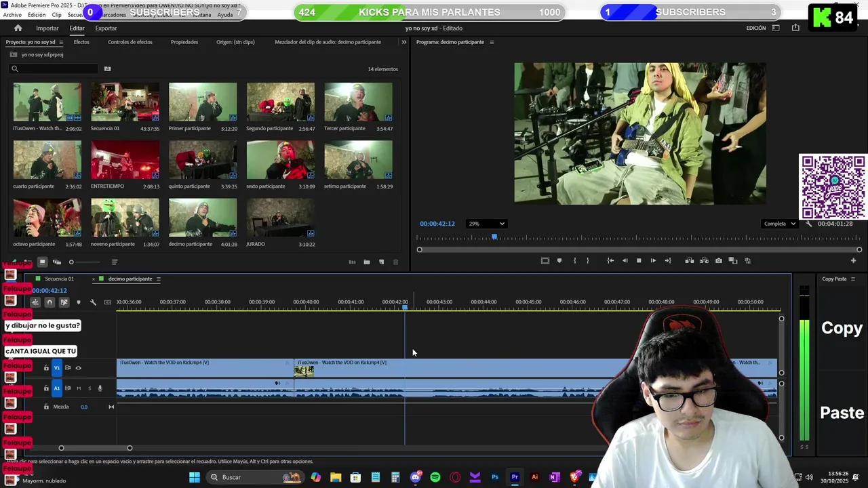The width and height of the screenshot is (868, 488).
Task: Export frame with the camera icon
Action: tap(719, 260)
